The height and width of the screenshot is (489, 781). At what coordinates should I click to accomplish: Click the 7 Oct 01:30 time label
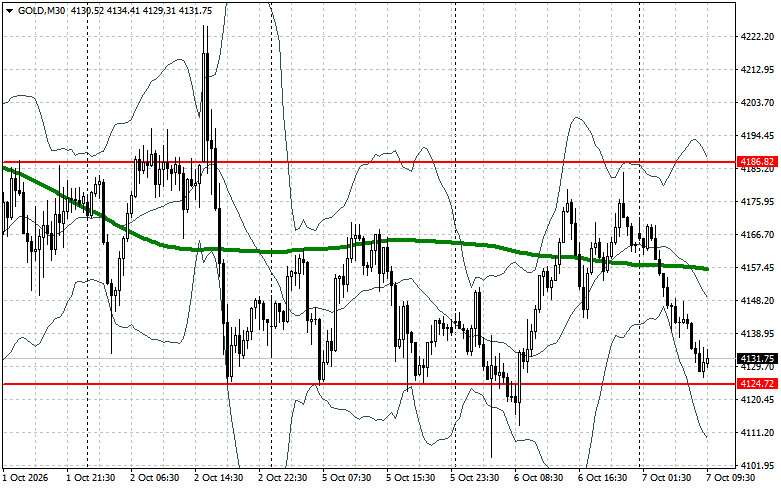click(666, 478)
